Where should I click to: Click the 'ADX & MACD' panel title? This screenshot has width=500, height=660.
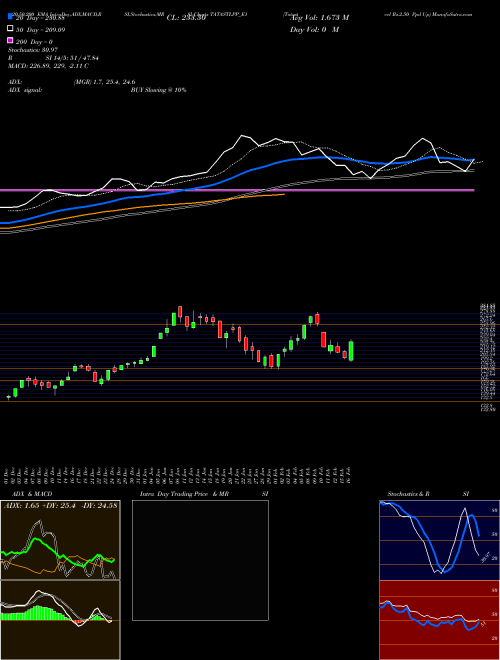(x=32, y=494)
